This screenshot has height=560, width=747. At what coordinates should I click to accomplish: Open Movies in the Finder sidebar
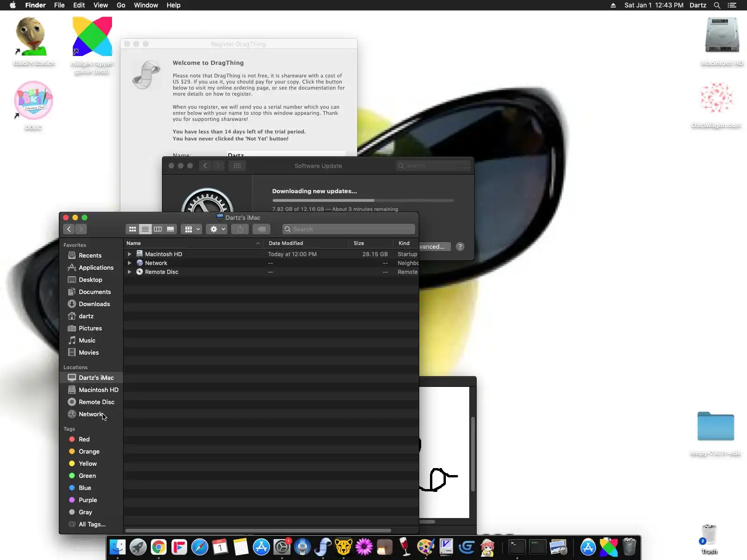coord(92,352)
